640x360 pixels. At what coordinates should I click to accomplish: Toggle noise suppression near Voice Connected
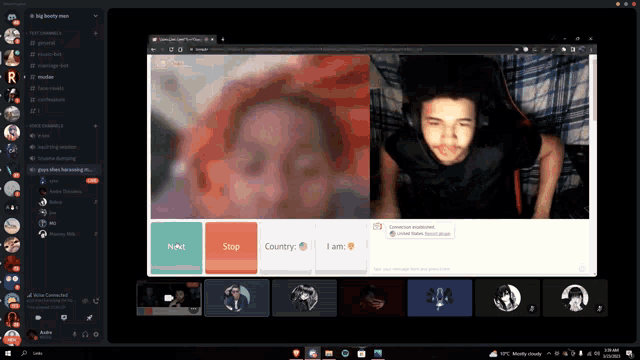(85, 301)
